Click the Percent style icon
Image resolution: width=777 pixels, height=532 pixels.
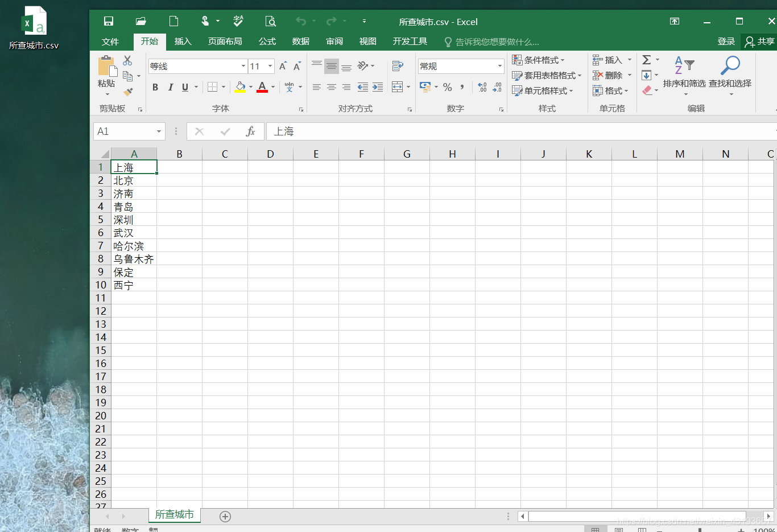pyautogui.click(x=448, y=87)
